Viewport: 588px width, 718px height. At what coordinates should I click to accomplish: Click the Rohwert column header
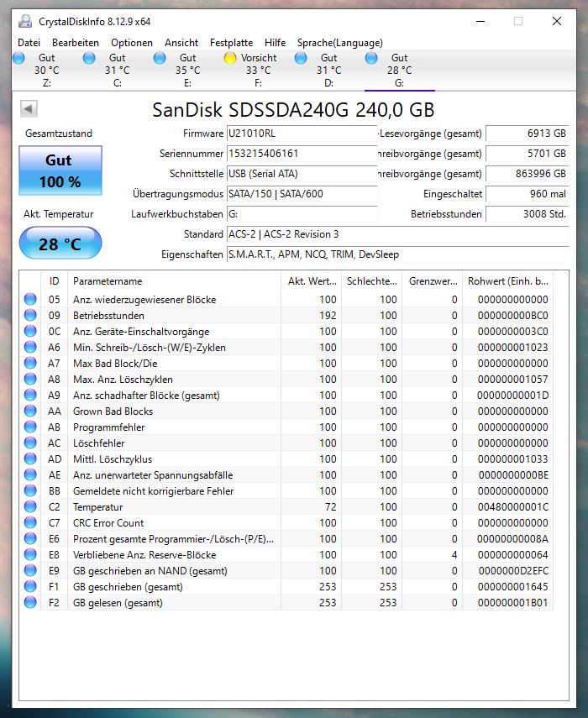pos(507,281)
